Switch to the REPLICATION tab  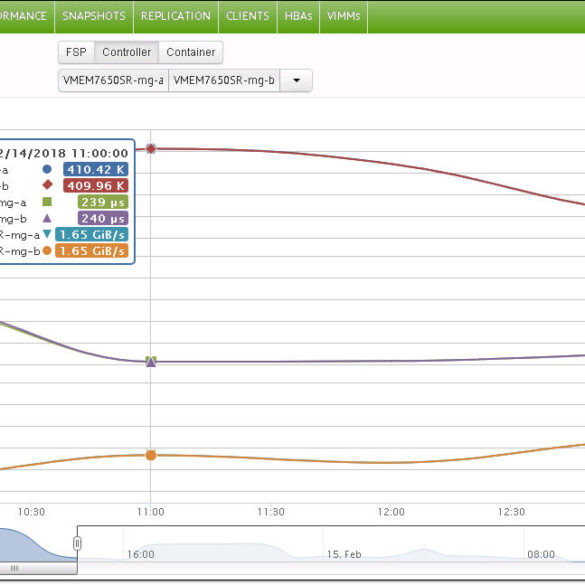176,16
